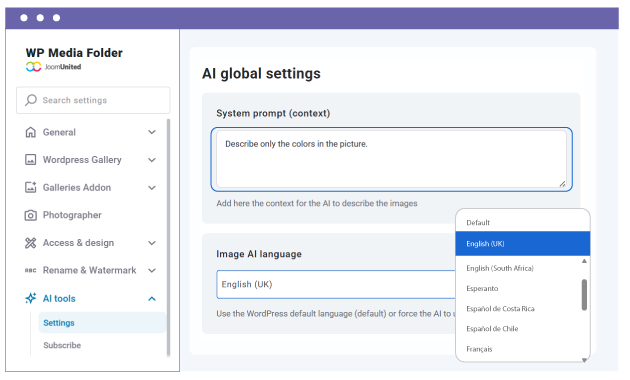Click the sidebar vertical scrollbar
This screenshot has height=380, width=630.
(168, 237)
